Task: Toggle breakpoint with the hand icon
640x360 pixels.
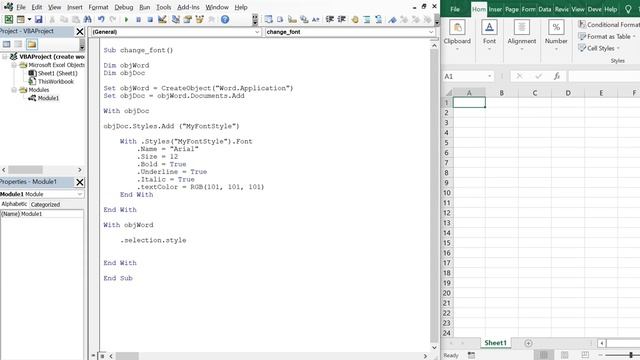Action: [355, 19]
